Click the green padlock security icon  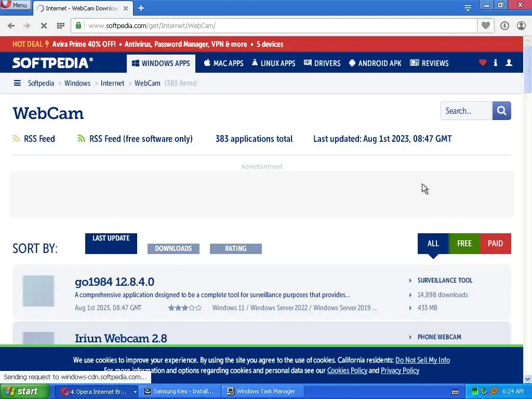click(x=78, y=25)
